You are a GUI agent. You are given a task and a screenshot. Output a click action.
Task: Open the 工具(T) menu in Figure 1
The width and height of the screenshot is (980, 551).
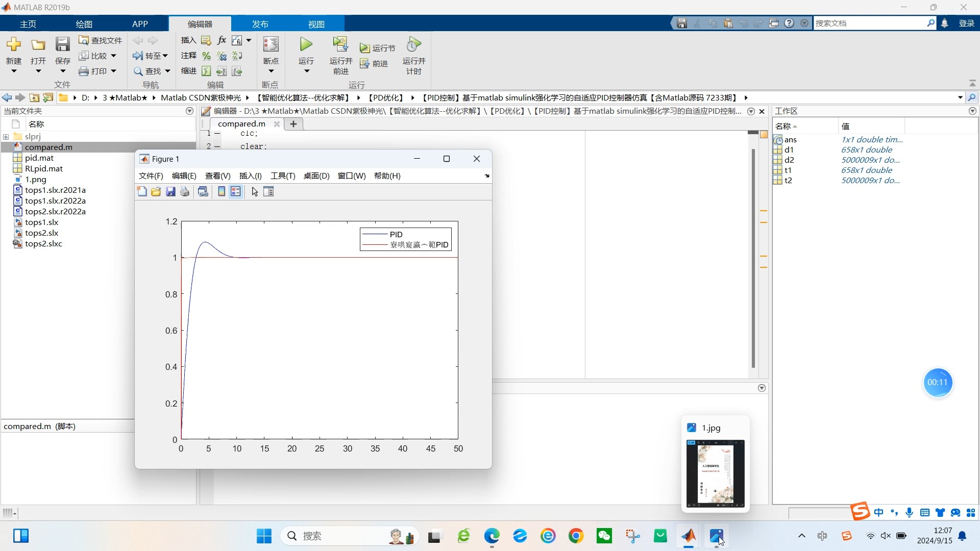tap(283, 176)
